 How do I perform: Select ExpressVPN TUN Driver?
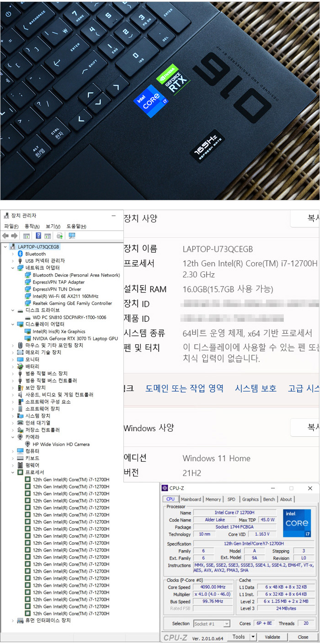[x=57, y=289]
